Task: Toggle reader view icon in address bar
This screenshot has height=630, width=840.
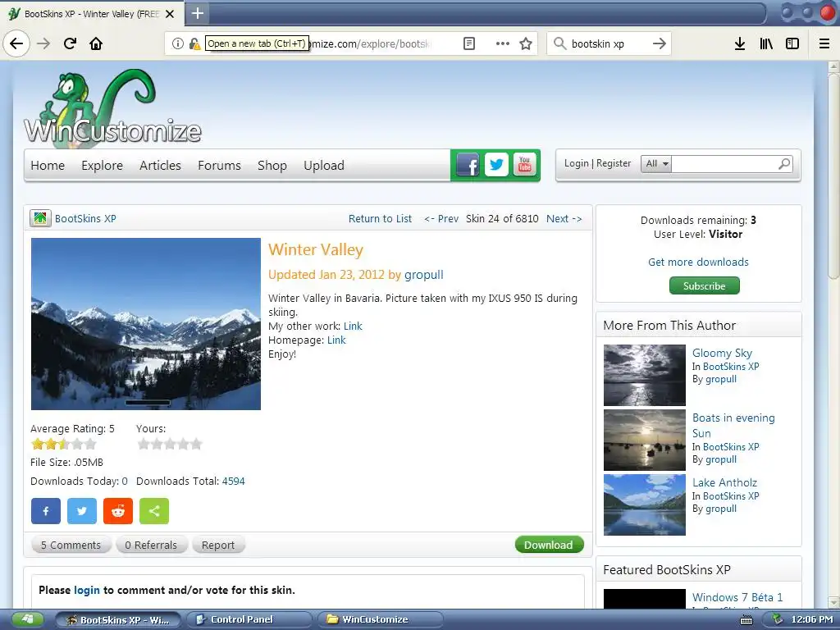Action: click(x=468, y=43)
